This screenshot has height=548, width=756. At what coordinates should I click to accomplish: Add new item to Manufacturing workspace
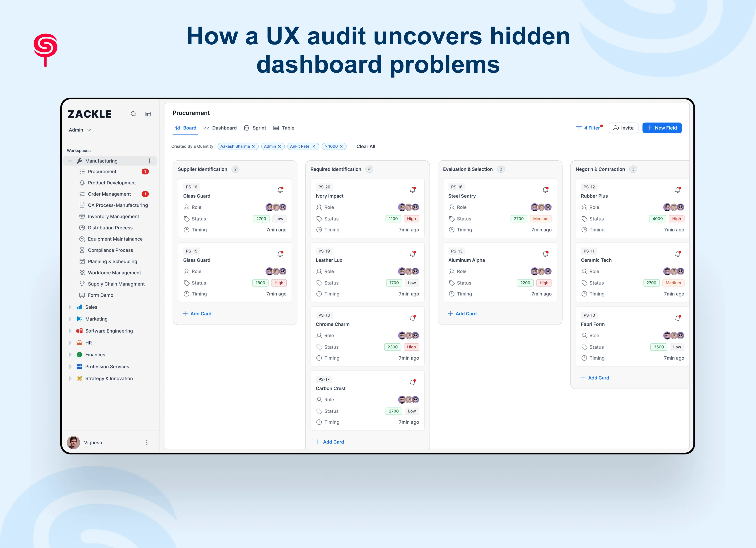pos(150,161)
